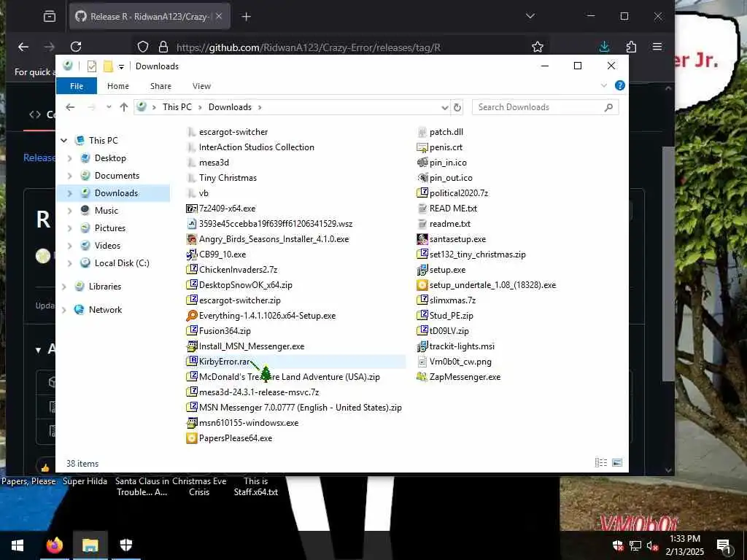Select the Install_MSN_Messenger.exe icon

[x=192, y=346]
